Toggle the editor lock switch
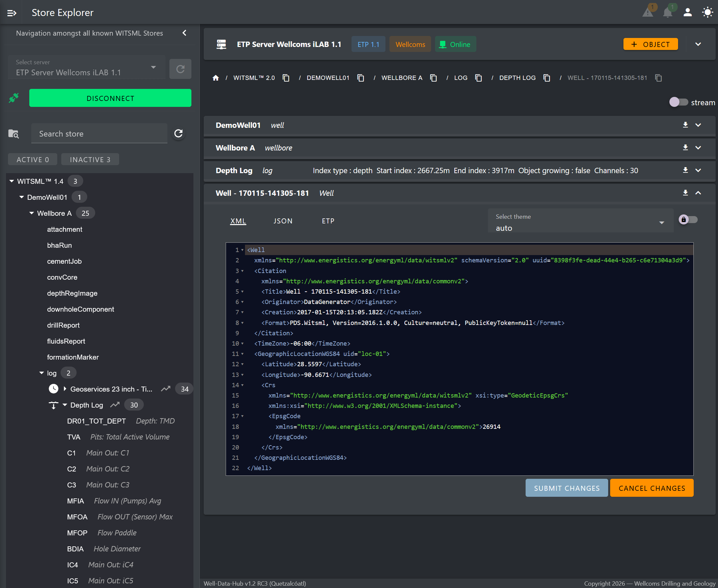 pyautogui.click(x=688, y=219)
